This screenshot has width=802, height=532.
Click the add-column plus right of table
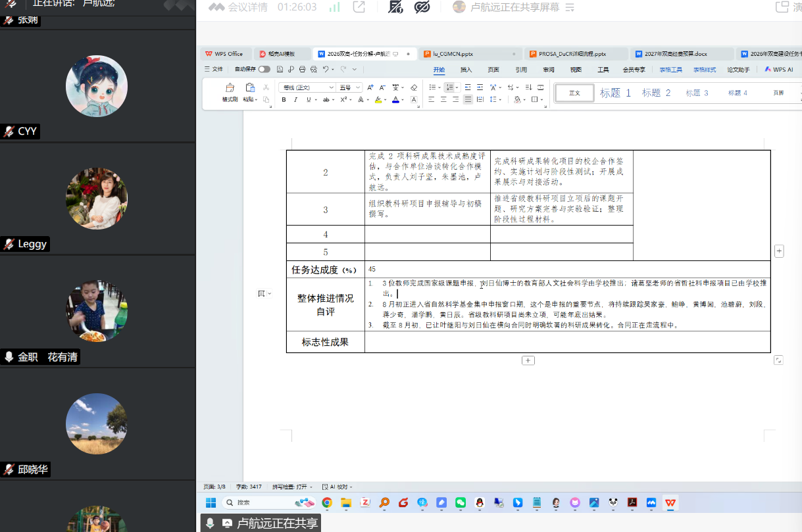[779, 251]
